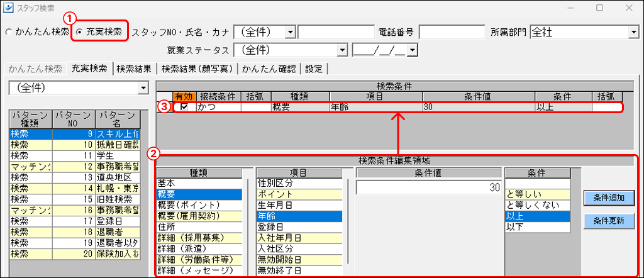The height and width of the screenshot is (278, 644).
Task: Open the pattern filter (全件) dropdown
Action: pyautogui.click(x=143, y=87)
